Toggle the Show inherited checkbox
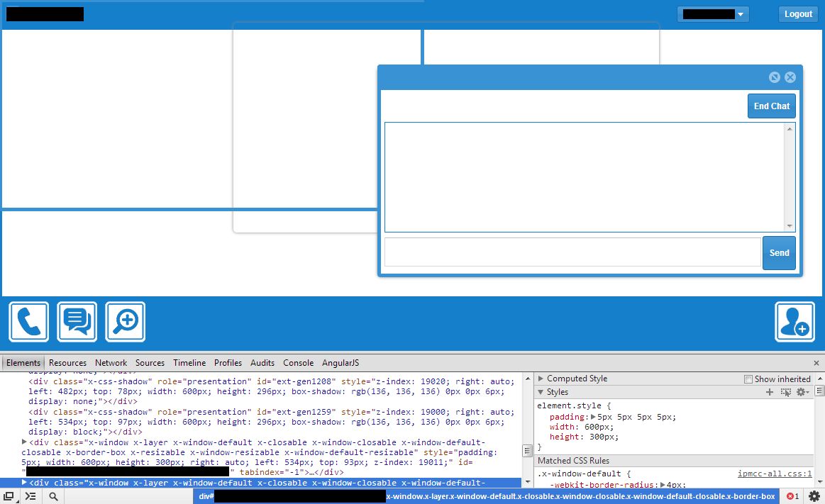 pos(748,379)
